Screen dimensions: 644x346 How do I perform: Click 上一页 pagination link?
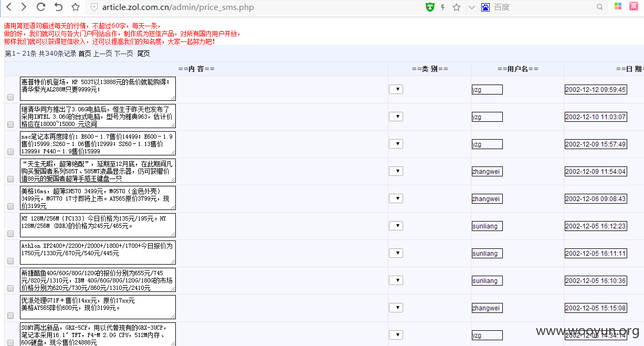[x=103, y=54]
